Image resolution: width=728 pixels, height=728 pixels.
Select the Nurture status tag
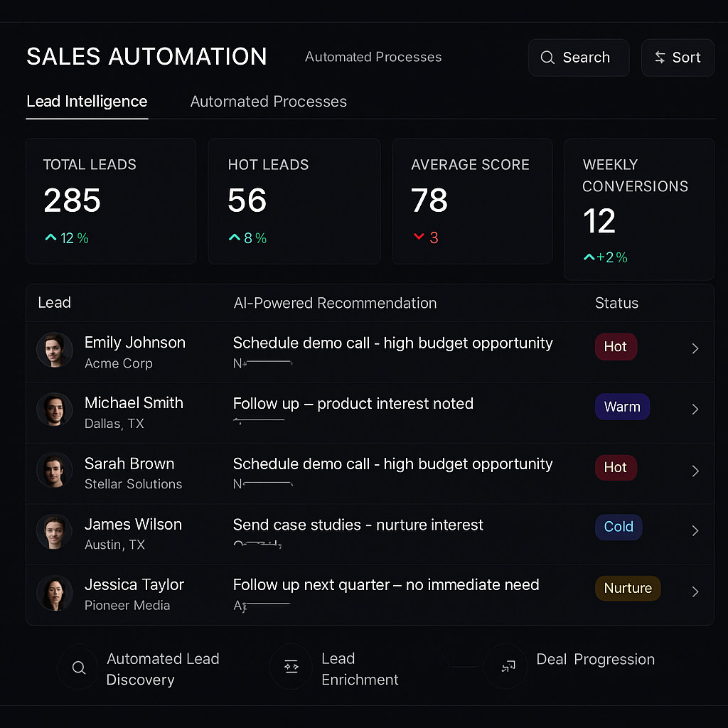coord(628,588)
